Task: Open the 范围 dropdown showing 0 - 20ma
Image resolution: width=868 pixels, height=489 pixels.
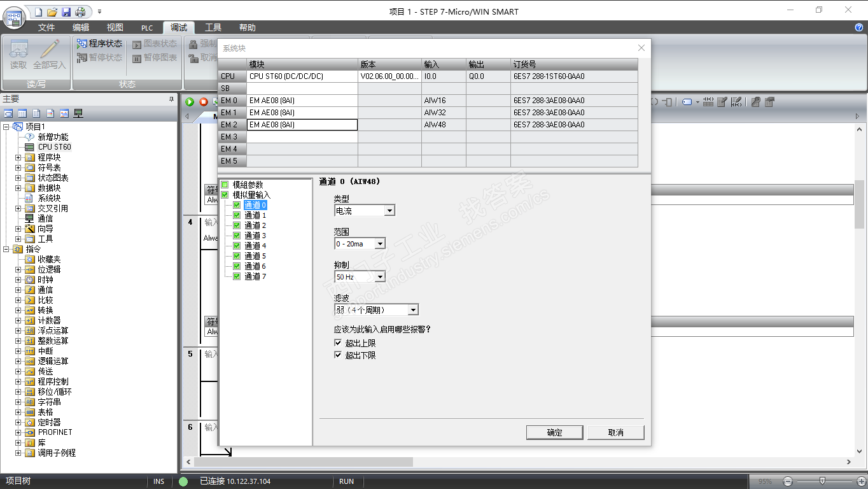Action: point(360,244)
